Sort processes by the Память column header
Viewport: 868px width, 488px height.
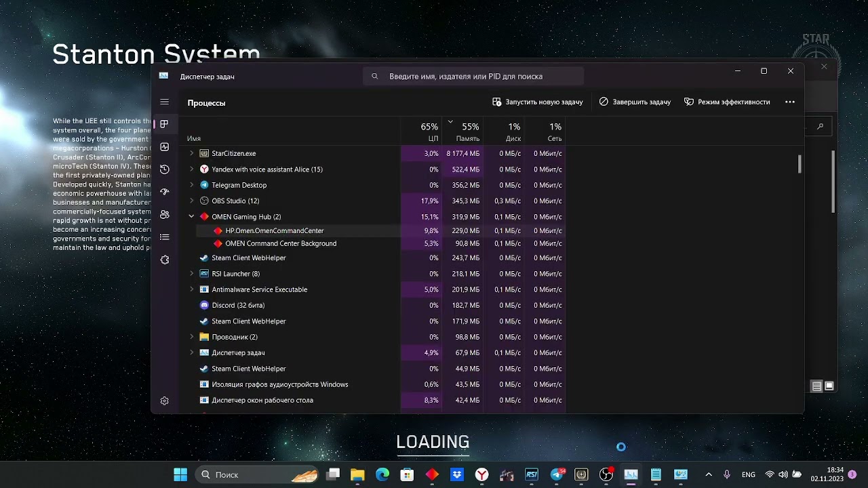(462, 131)
